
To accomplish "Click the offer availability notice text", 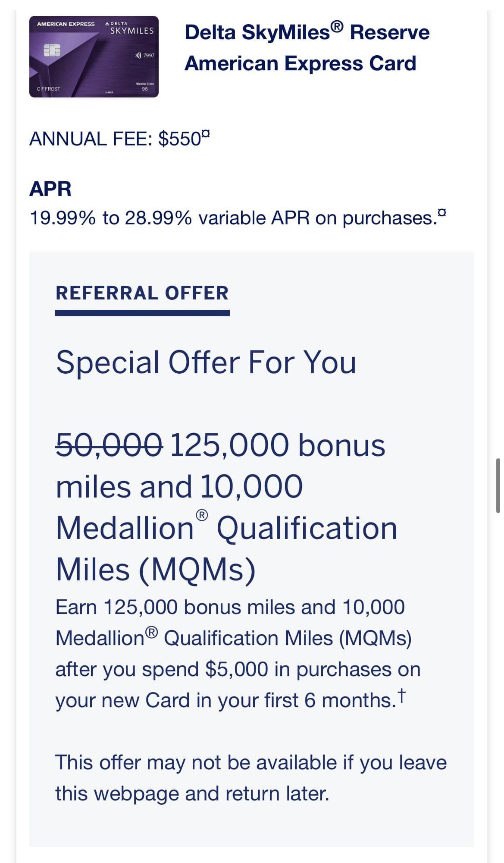I will (251, 778).
